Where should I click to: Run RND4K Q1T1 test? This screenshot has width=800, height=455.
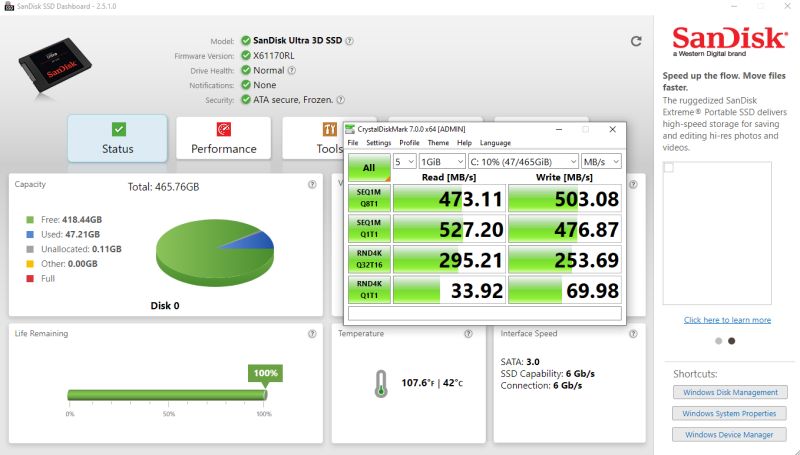[369, 290]
